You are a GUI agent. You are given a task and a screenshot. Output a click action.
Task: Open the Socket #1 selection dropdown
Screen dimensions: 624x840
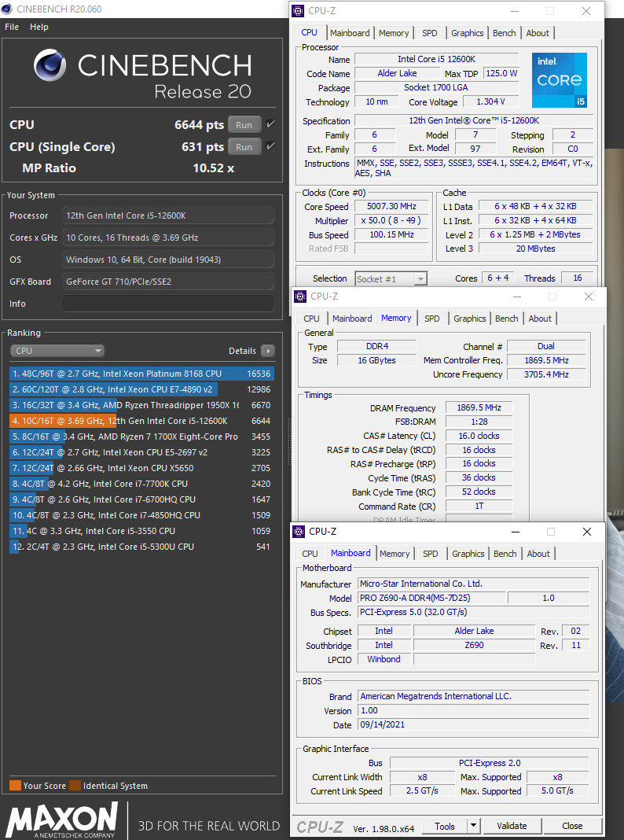391,278
